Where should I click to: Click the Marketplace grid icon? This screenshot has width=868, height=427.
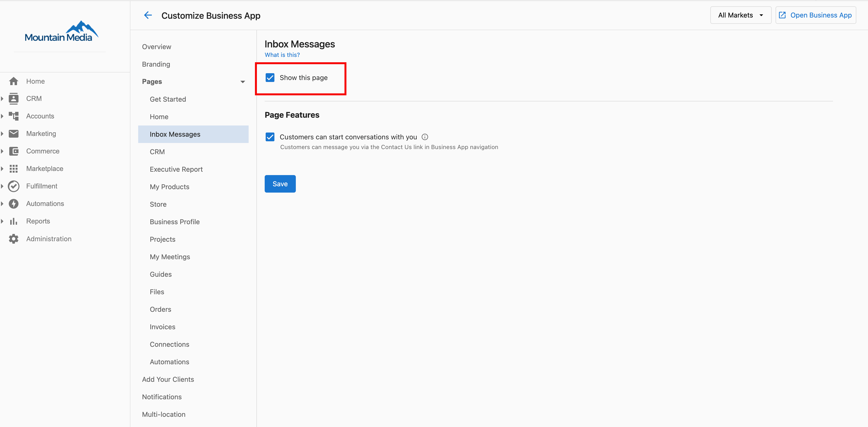click(x=13, y=169)
